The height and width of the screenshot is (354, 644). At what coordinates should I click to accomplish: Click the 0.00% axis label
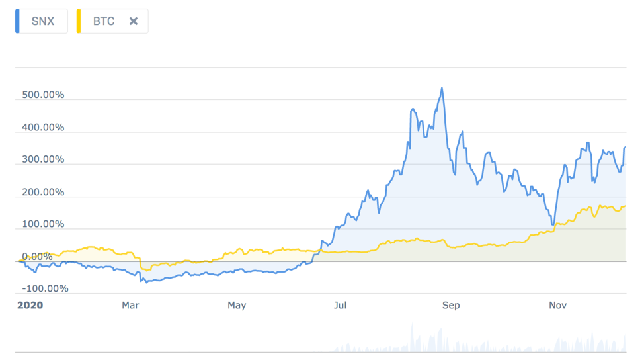[x=37, y=257]
